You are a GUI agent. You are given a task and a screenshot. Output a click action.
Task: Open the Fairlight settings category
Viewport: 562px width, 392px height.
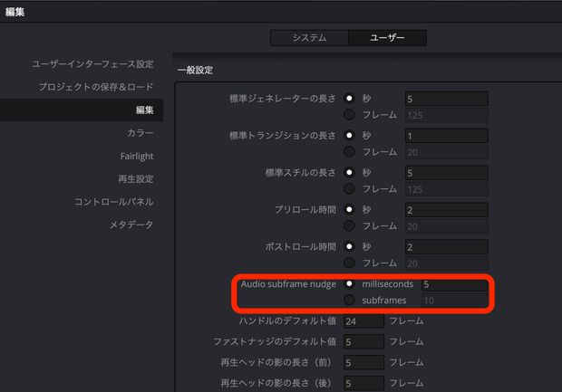point(136,156)
